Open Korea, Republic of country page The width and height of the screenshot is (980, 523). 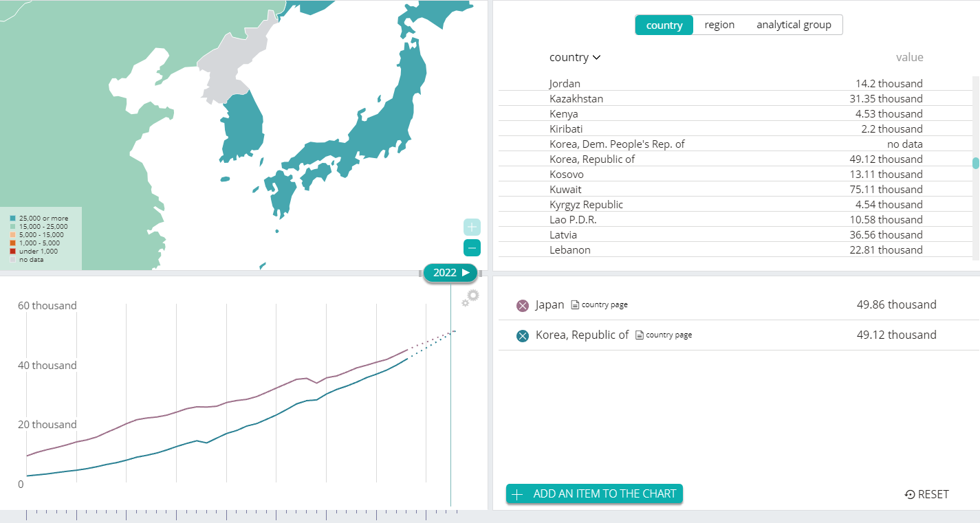coord(664,335)
